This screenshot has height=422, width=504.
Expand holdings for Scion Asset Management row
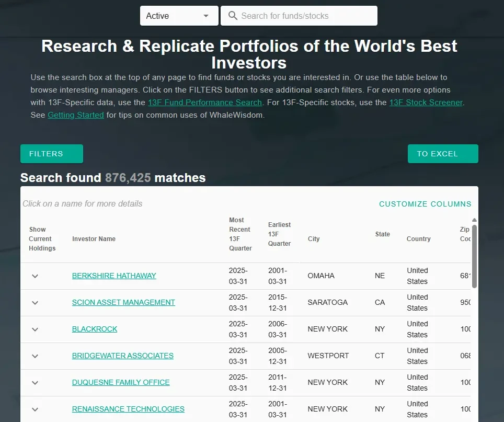[35, 303]
